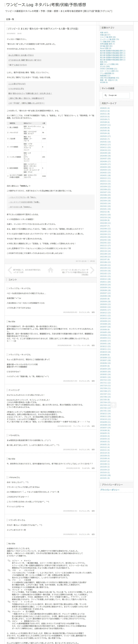This screenshot has width=138, height=644.
Task: Open the 2026/01 (4) monthly archive
Action: coord(105,108)
